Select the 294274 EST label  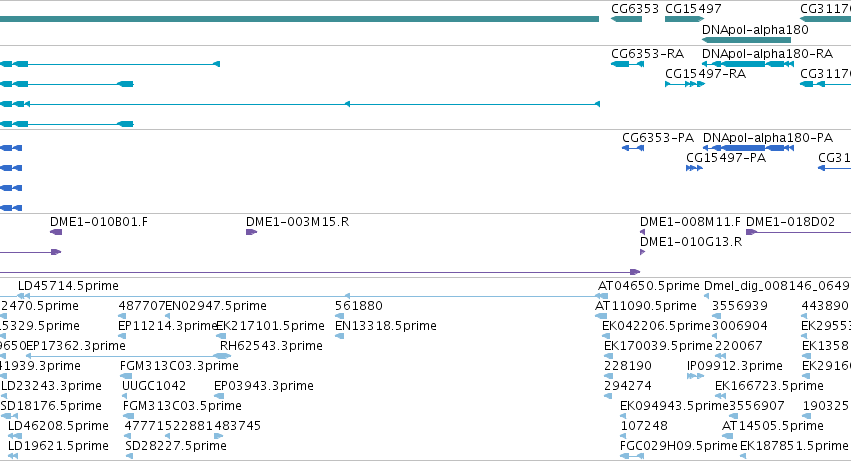coord(628,386)
